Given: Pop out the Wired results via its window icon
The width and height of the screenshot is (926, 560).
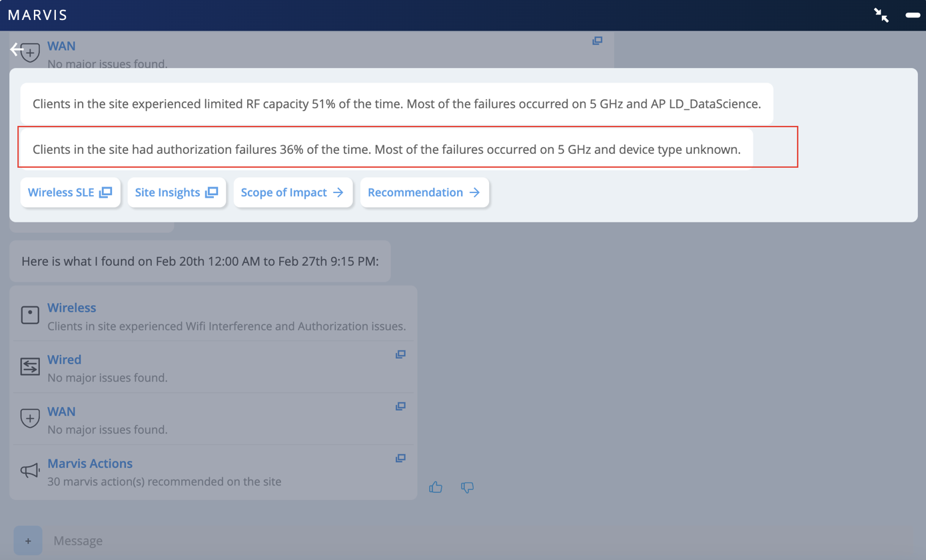Looking at the screenshot, I should click(400, 354).
